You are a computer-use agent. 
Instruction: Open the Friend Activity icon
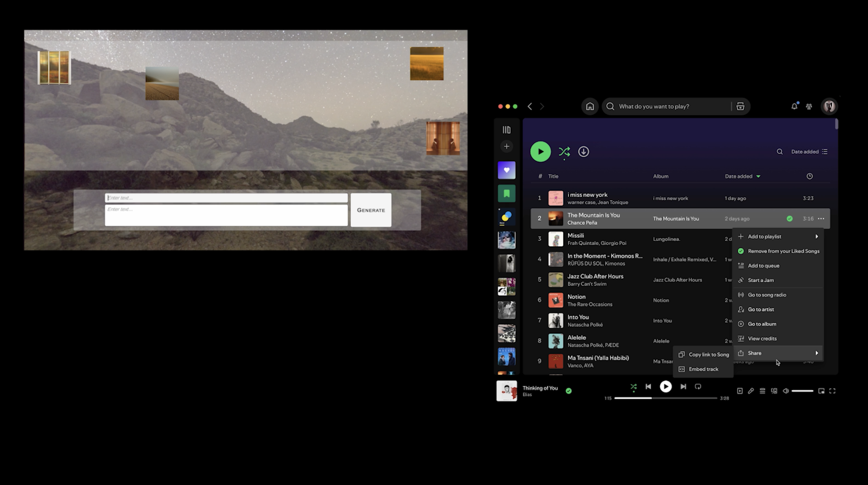[x=809, y=107]
